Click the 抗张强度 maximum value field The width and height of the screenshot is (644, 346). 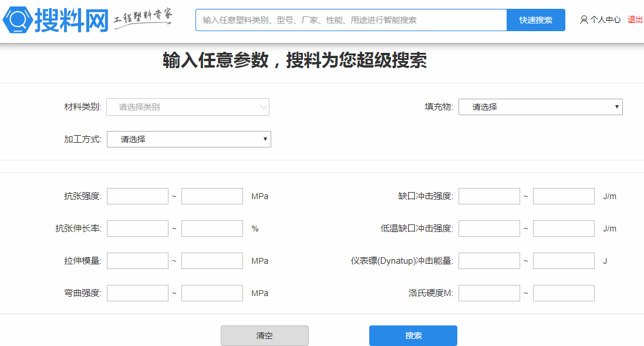point(212,196)
